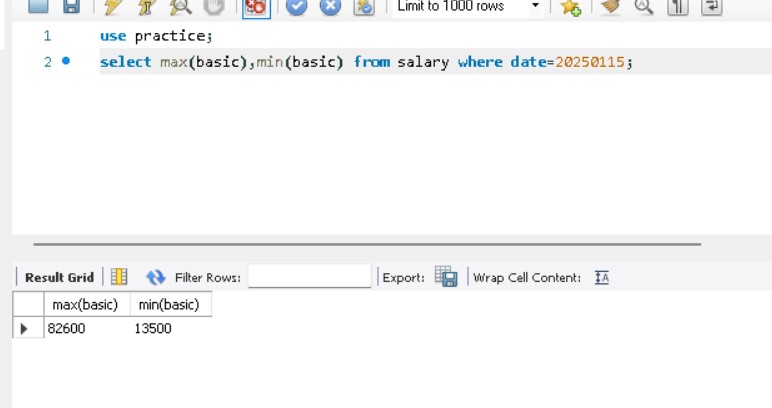Toggle Wrap Cell Content icon
The image size is (772, 408).
pyautogui.click(x=602, y=278)
